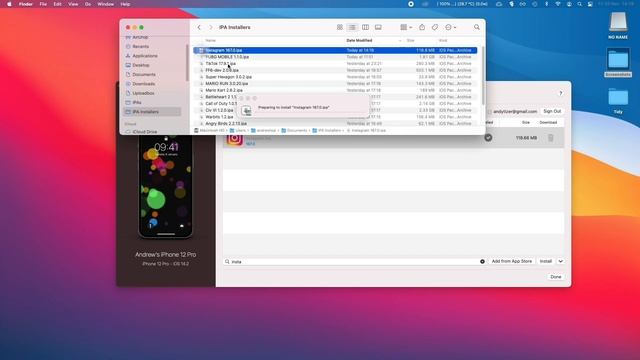Open the View menu

(x=73, y=4)
